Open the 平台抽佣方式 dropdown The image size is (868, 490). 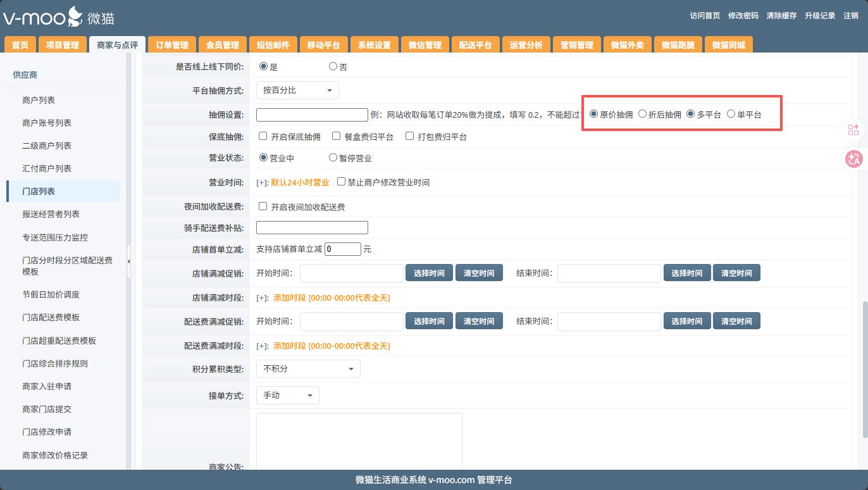click(x=297, y=91)
